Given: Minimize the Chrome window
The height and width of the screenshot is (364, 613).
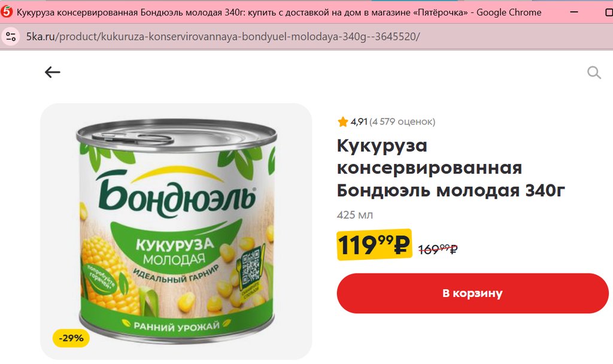Looking at the screenshot, I should [574, 12].
